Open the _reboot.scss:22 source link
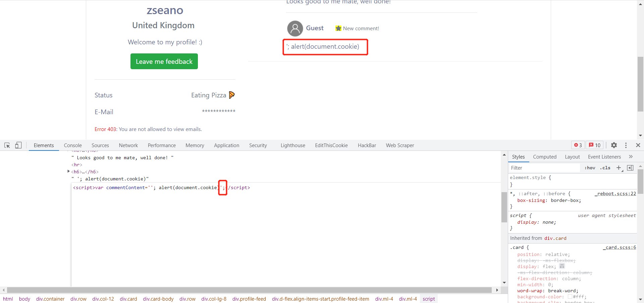 pos(615,193)
